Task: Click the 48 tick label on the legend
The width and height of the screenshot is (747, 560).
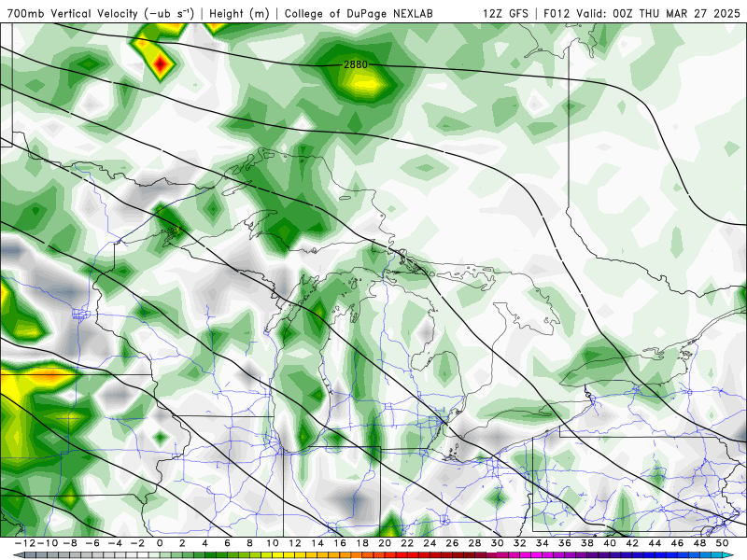Action: pos(699,543)
